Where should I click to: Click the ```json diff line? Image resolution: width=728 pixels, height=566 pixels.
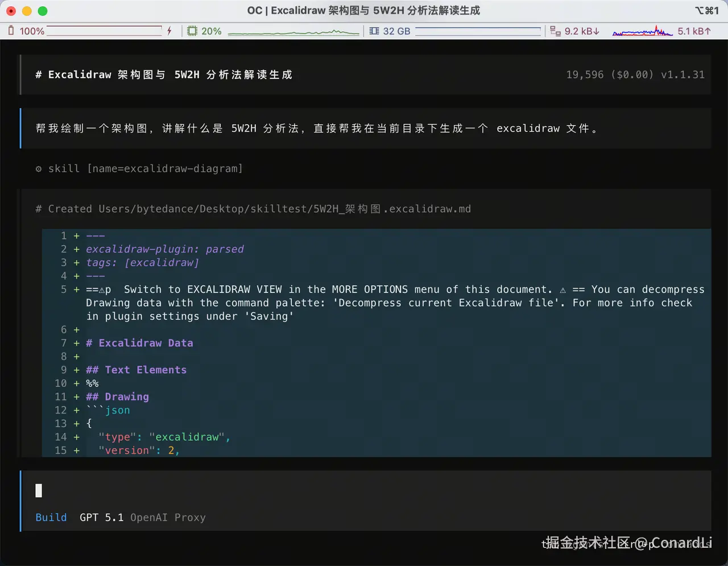108,410
